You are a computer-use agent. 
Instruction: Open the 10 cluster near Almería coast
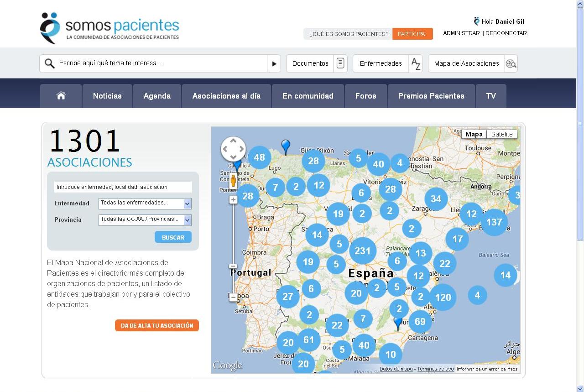[391, 355]
